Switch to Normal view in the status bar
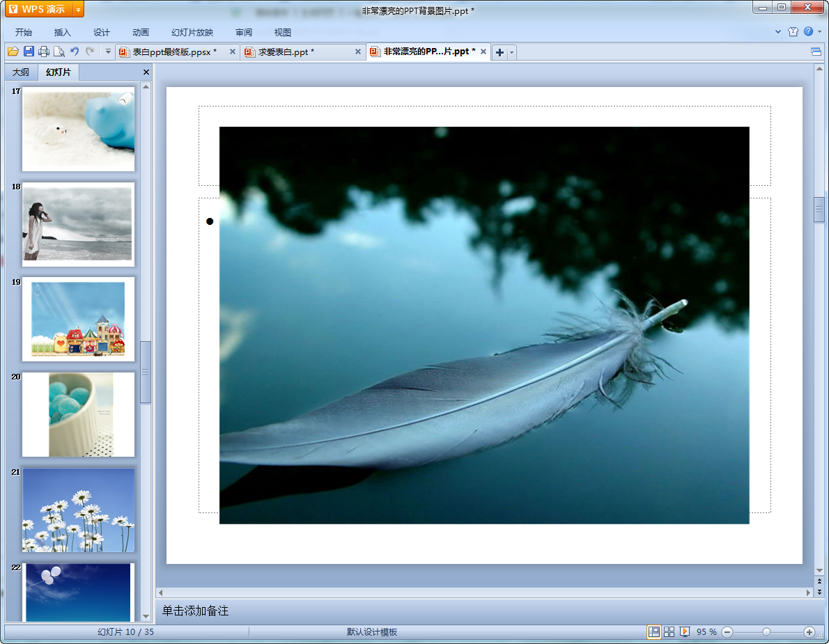Image resolution: width=829 pixels, height=644 pixels. [x=653, y=631]
